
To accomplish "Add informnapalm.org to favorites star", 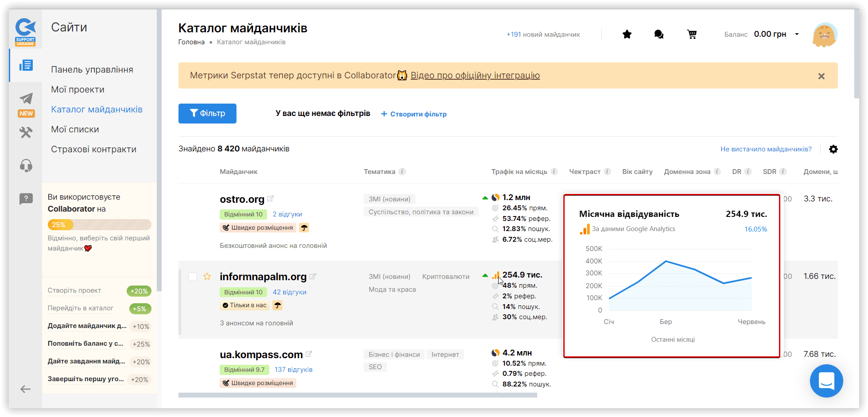I will 207,277.
